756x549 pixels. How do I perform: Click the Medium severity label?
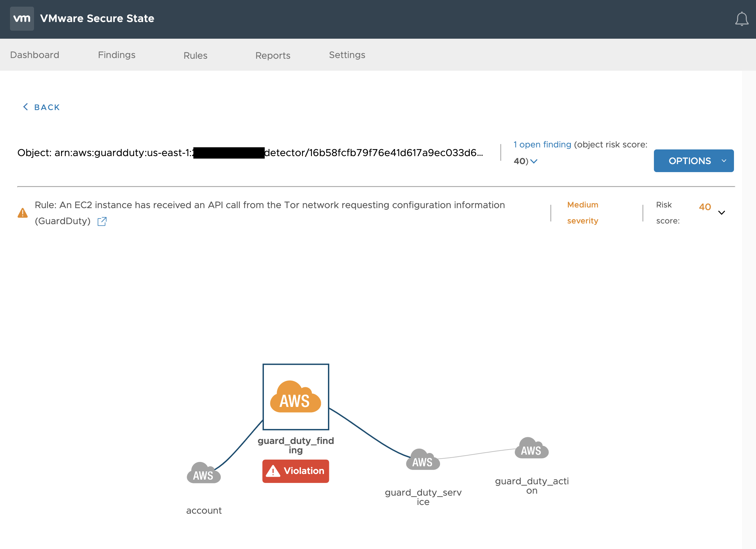(x=583, y=213)
